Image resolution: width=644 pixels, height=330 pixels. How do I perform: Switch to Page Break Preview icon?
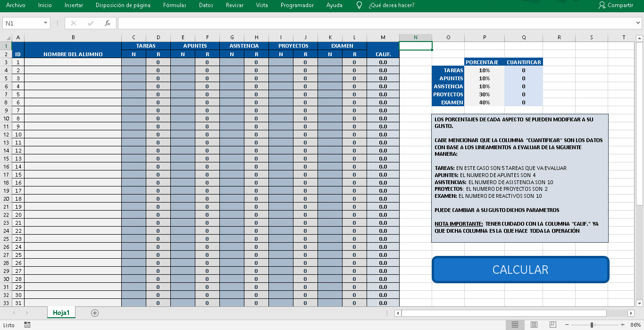pos(552,325)
